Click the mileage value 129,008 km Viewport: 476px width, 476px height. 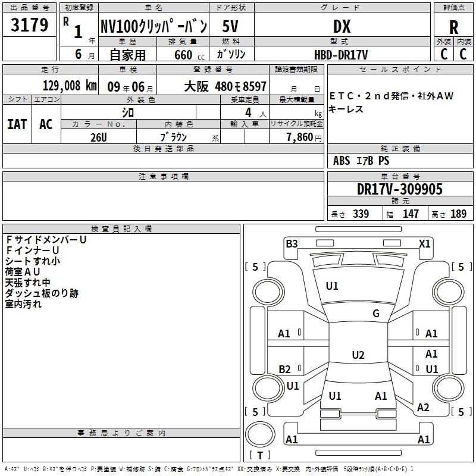[x=70, y=86]
